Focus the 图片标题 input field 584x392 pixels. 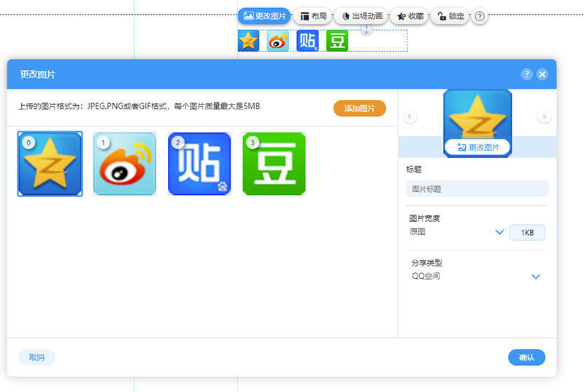click(477, 189)
